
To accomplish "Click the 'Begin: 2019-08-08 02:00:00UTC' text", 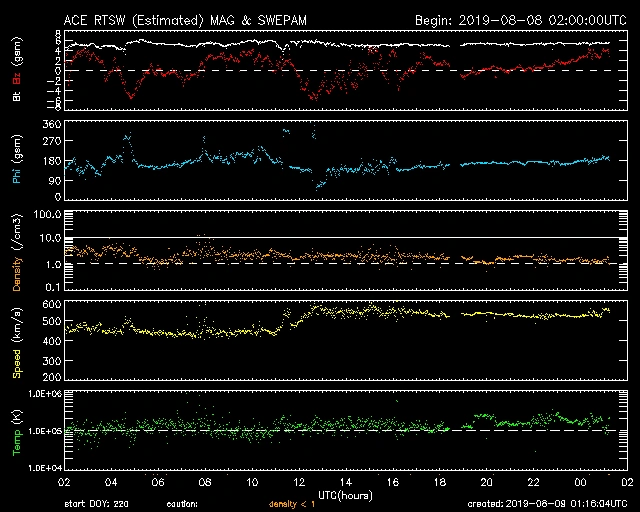I will tap(521, 20).
